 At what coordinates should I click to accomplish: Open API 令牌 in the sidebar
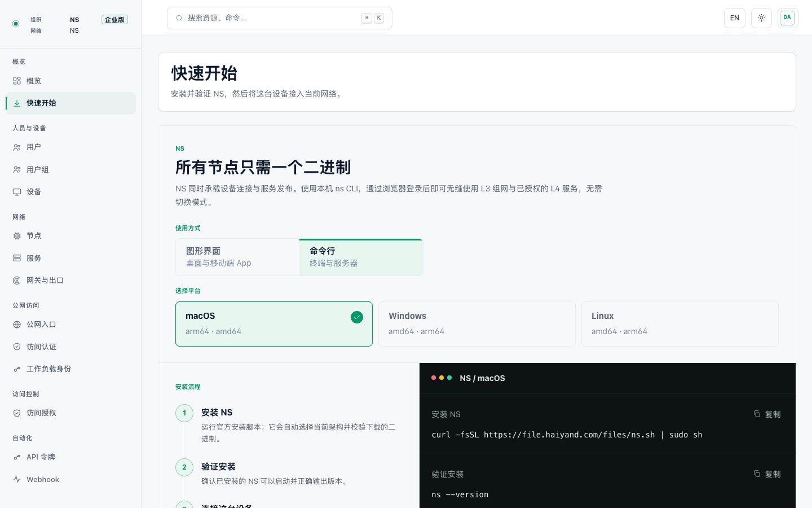(x=71, y=457)
